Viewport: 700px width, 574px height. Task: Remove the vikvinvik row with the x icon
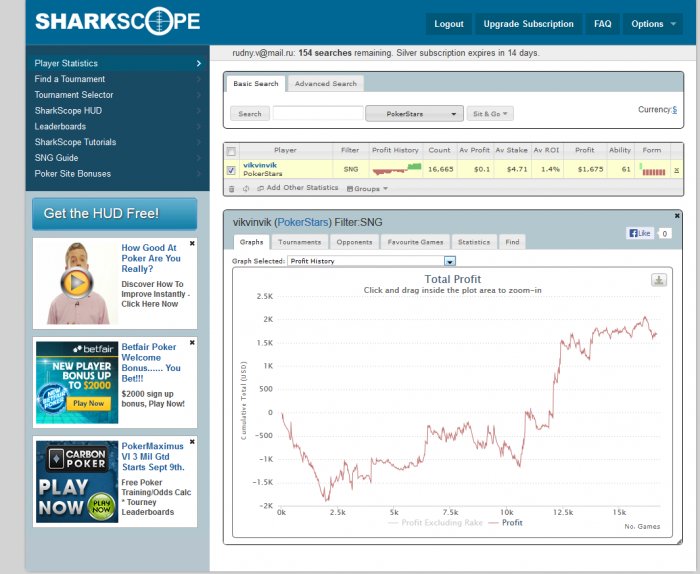[677, 170]
